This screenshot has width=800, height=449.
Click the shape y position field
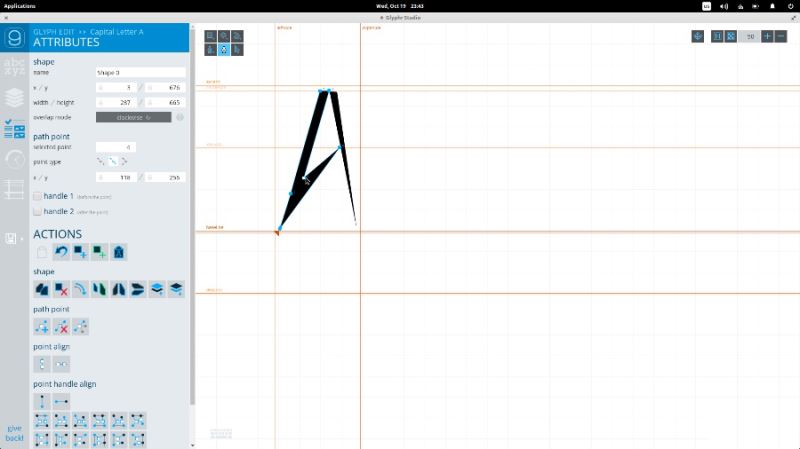pyautogui.click(x=165, y=88)
